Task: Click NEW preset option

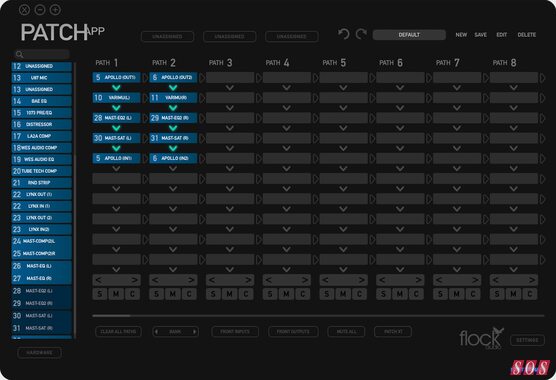Action: [x=461, y=35]
